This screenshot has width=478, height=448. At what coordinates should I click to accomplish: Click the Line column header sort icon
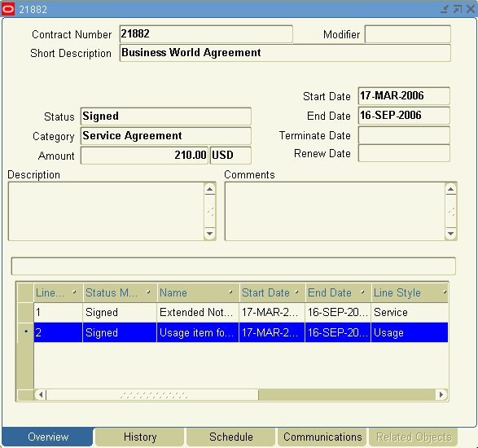(74, 292)
